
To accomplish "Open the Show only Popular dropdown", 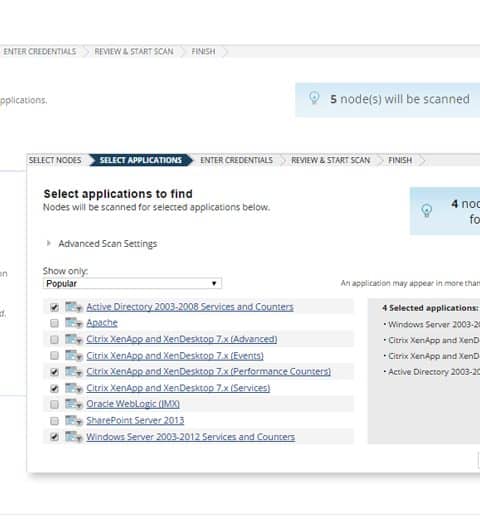I will 132,283.
